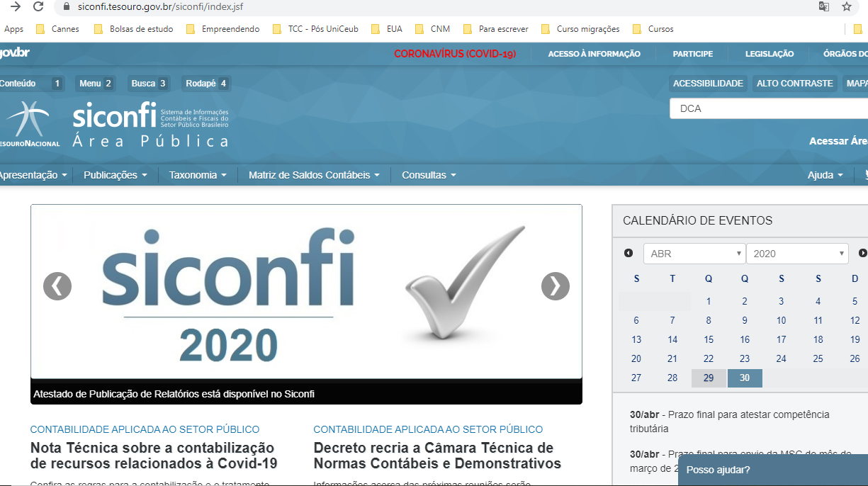This screenshot has width=868, height=486.
Task: Click the browser forward arrow
Action: pyautogui.click(x=16, y=6)
